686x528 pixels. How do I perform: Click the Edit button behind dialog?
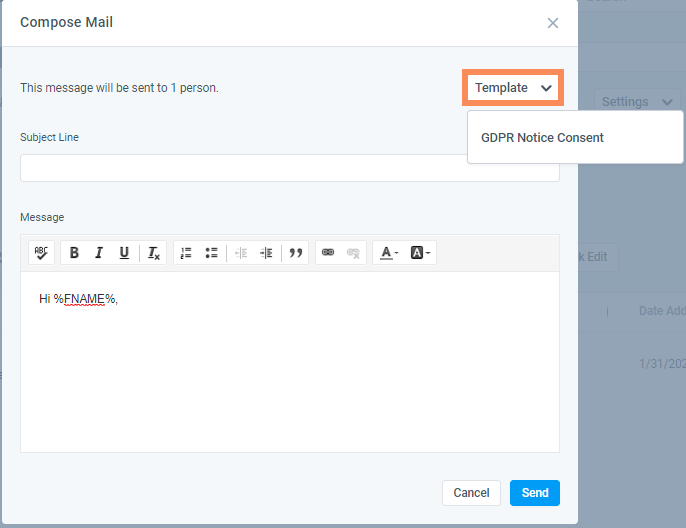coord(598,257)
